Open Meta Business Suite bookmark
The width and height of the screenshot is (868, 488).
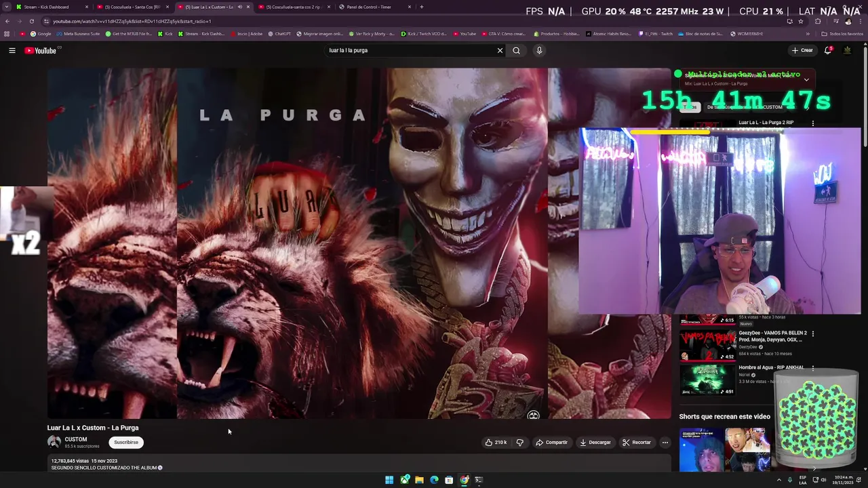[x=78, y=34]
